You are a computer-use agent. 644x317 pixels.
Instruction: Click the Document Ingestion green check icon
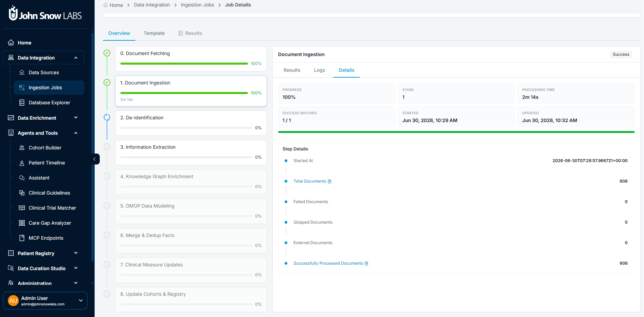coord(107,82)
